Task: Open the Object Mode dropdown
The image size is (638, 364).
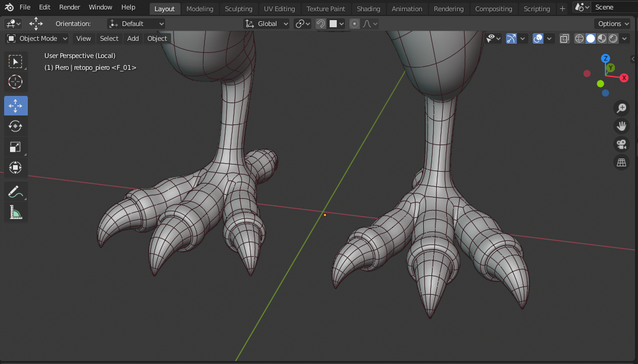Action: [36, 38]
